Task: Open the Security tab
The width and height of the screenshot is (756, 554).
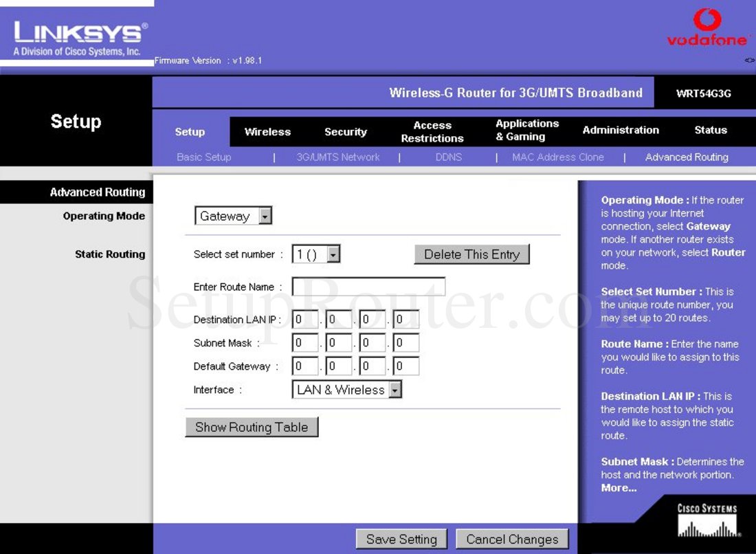Action: pyautogui.click(x=345, y=132)
